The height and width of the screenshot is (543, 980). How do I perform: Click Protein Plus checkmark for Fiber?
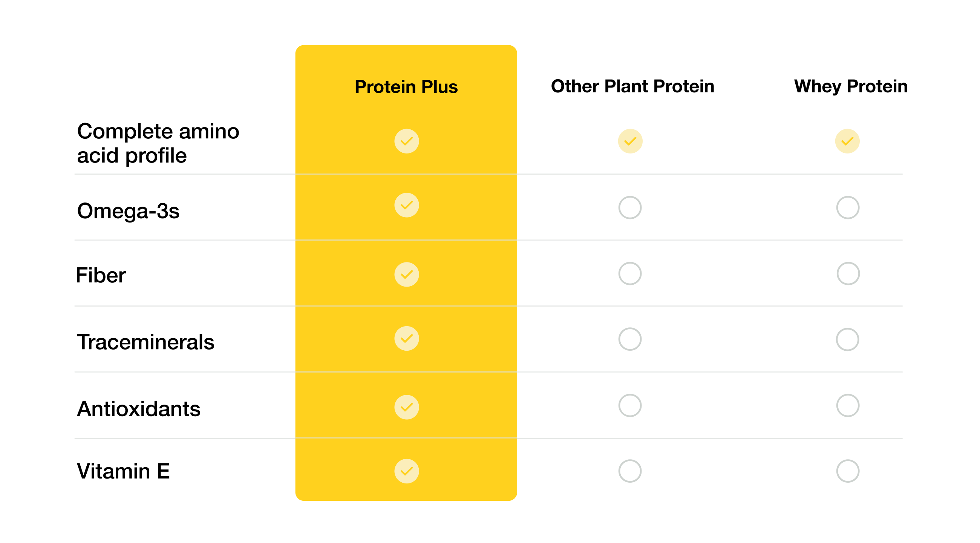tap(406, 275)
